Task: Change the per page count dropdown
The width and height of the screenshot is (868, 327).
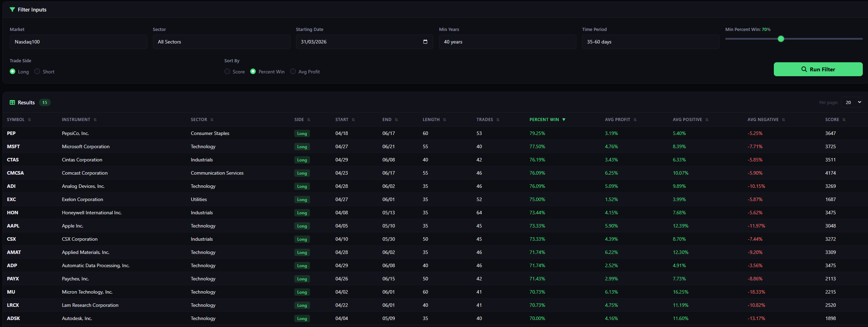Action: pyautogui.click(x=852, y=102)
